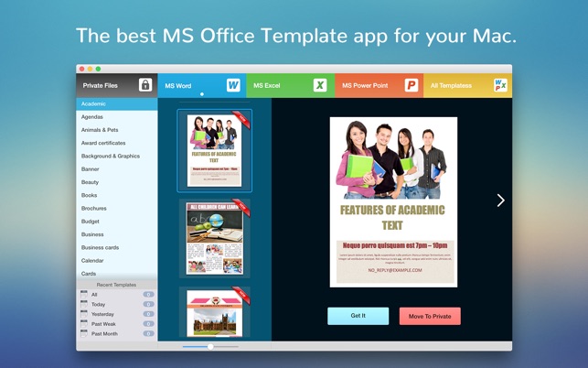This screenshot has width=588, height=368.
Task: Open the All Templatess tab
Action: pos(467,85)
